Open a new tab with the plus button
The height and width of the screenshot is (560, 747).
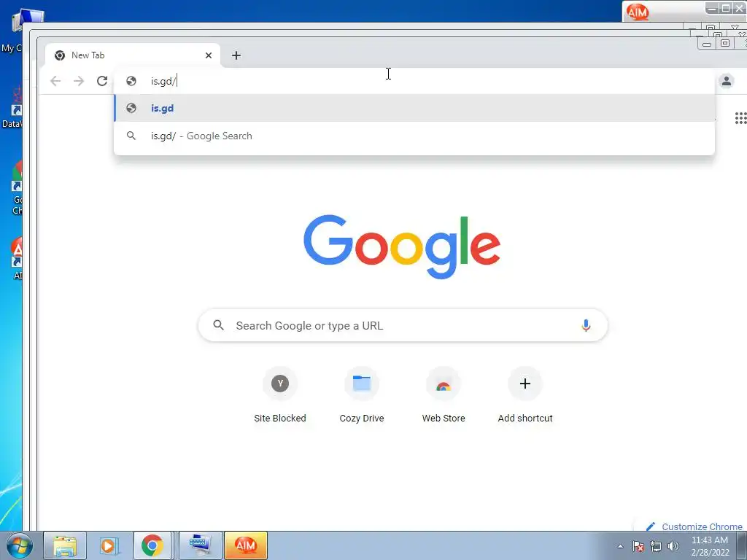[236, 55]
